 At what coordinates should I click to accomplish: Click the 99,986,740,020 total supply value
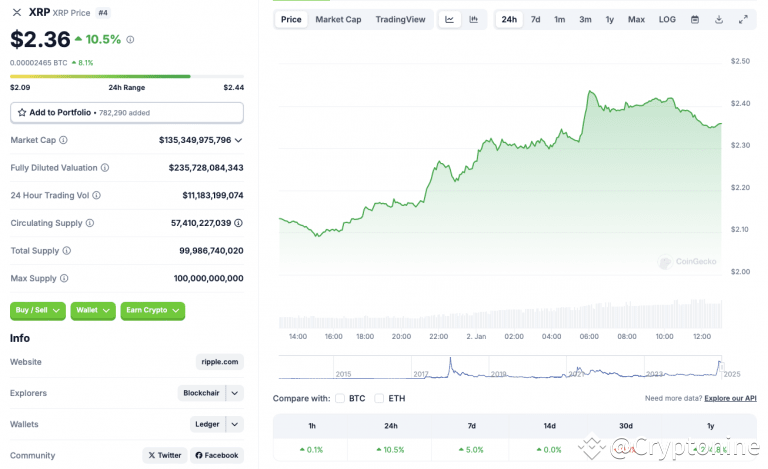(x=211, y=251)
